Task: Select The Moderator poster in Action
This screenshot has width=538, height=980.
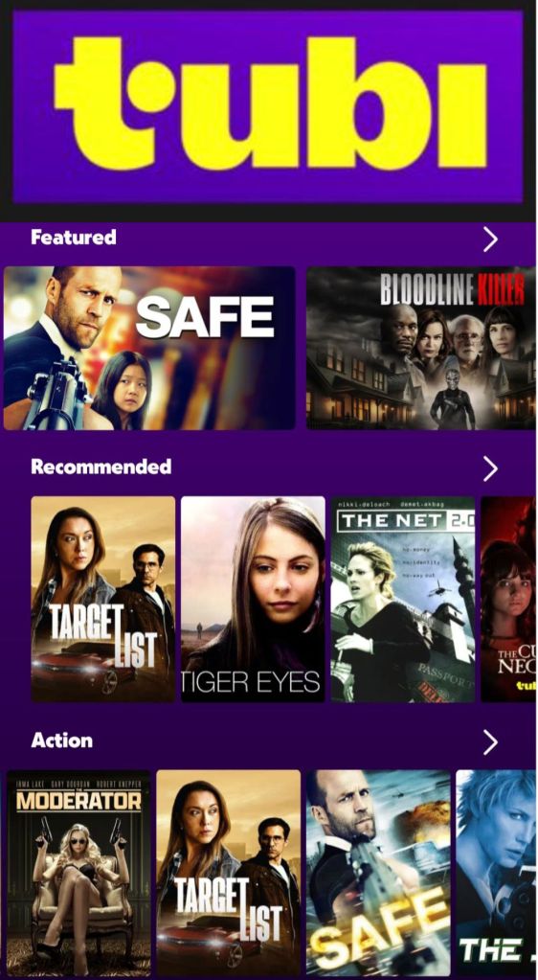Action: click(x=78, y=873)
